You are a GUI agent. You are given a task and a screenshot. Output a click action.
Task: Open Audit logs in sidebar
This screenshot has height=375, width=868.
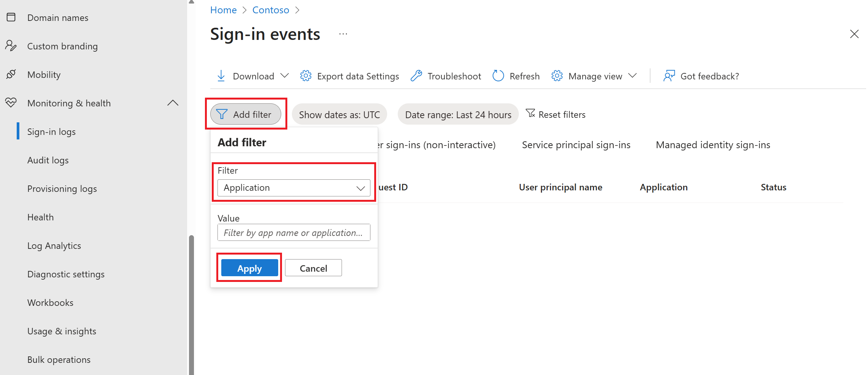[48, 160]
